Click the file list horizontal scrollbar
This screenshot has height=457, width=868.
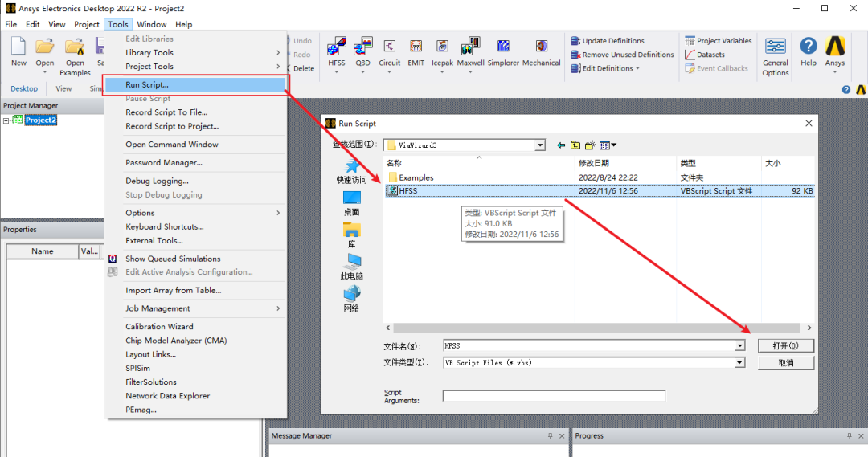[x=596, y=328]
